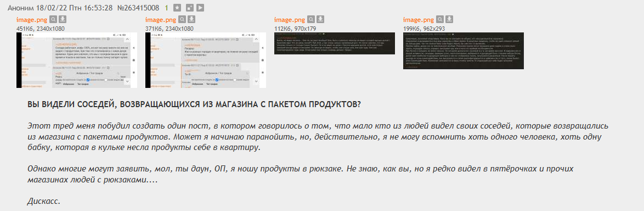
Task: Download the fourth image.png attachment
Action: click(449, 19)
